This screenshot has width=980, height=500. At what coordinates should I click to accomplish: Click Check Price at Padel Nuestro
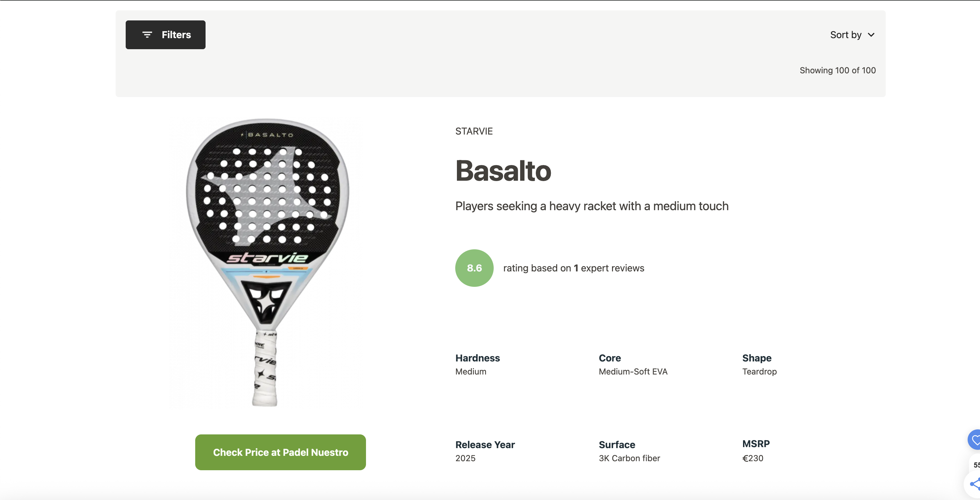pyautogui.click(x=280, y=452)
